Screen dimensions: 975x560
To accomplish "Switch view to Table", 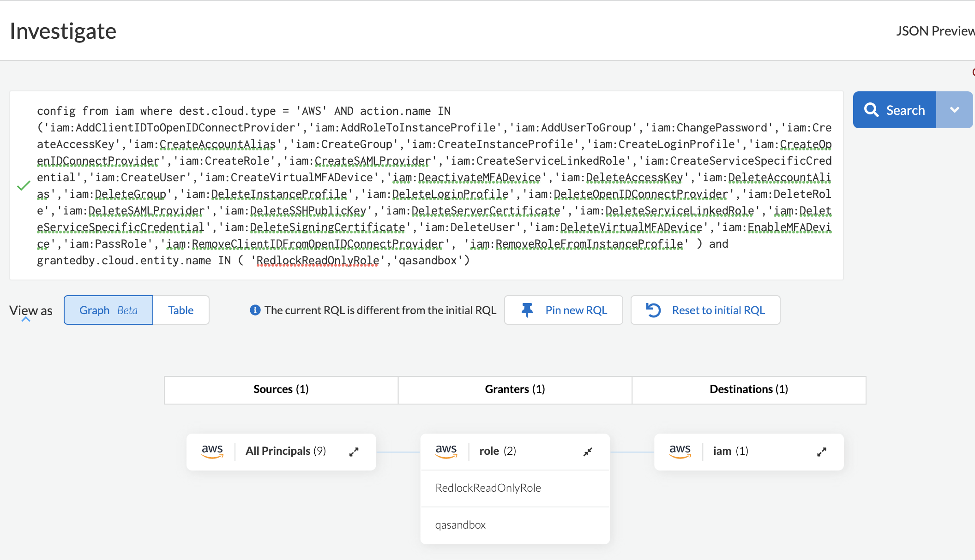I will click(181, 310).
